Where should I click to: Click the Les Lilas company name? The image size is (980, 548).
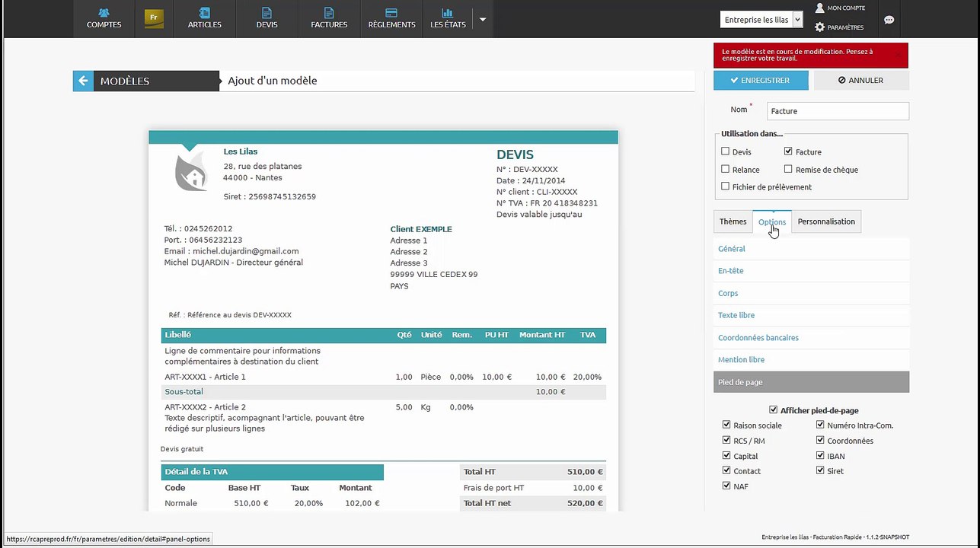pos(241,151)
